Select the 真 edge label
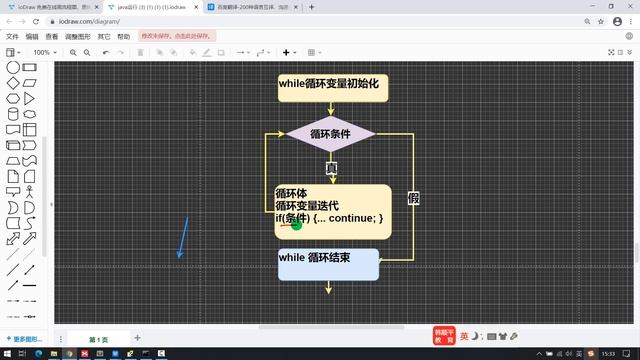 pos(331,168)
